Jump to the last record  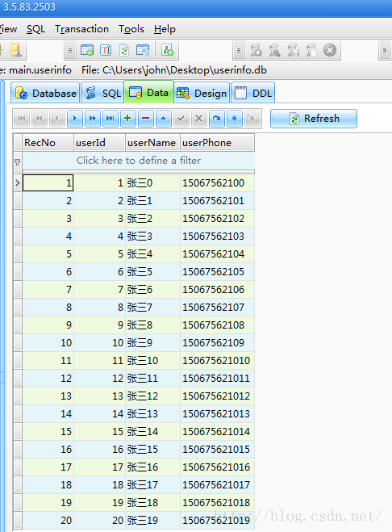(x=111, y=119)
